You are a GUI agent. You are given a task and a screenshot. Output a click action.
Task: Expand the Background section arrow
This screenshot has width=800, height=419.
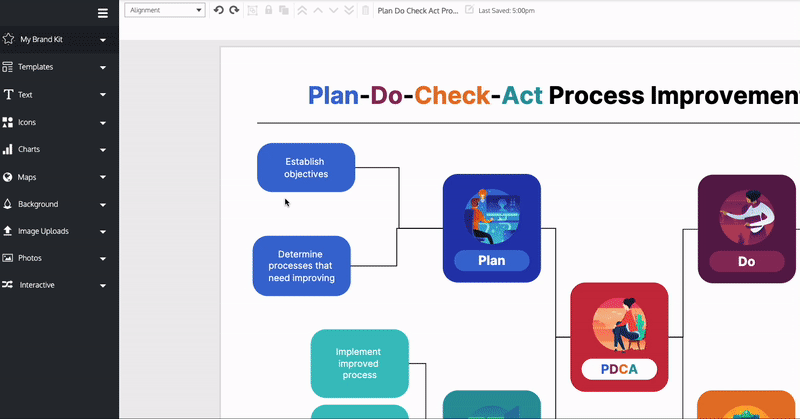click(x=103, y=205)
